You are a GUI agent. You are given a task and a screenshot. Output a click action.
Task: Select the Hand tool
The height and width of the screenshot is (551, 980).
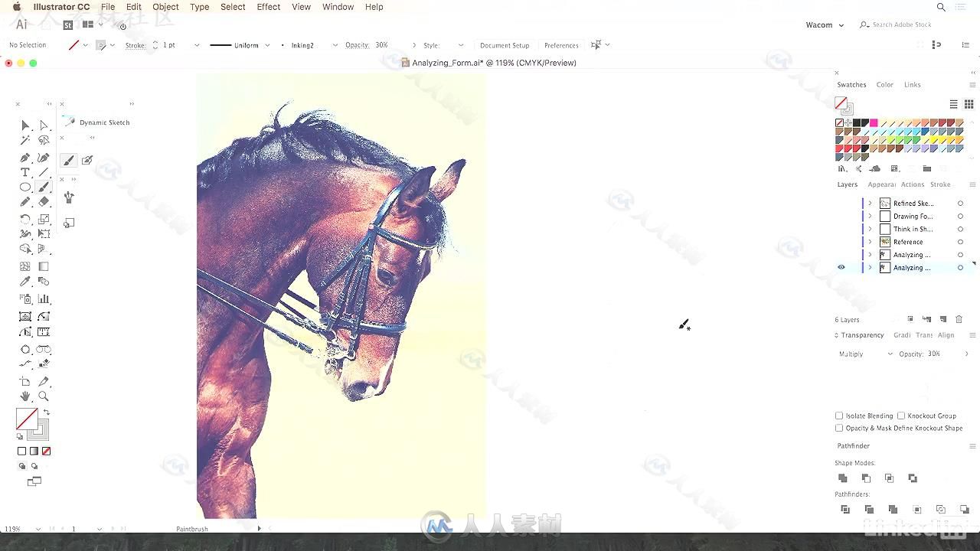[x=25, y=396]
